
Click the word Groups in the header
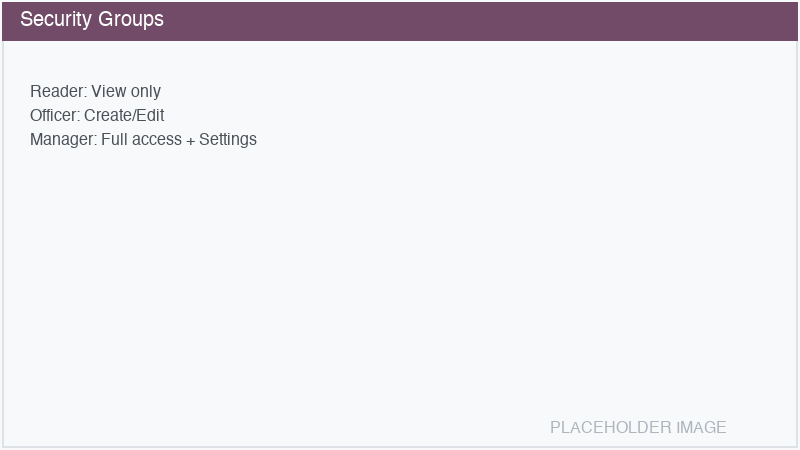pyautogui.click(x=131, y=20)
